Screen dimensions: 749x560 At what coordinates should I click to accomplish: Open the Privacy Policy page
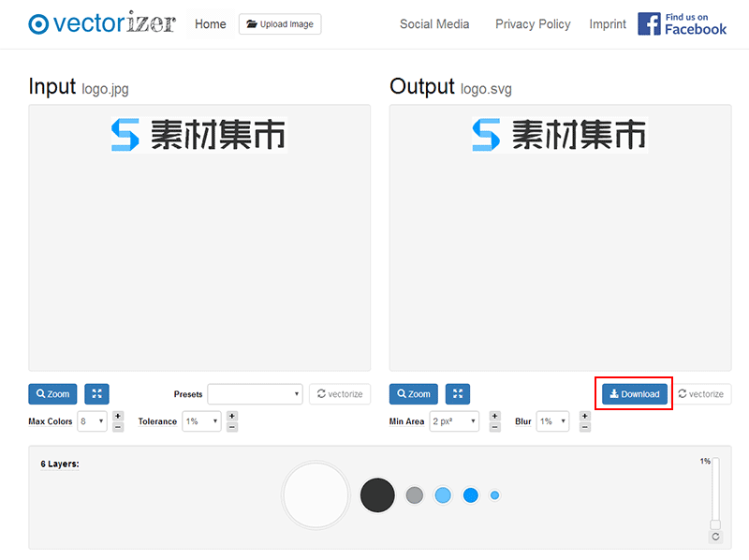click(533, 24)
